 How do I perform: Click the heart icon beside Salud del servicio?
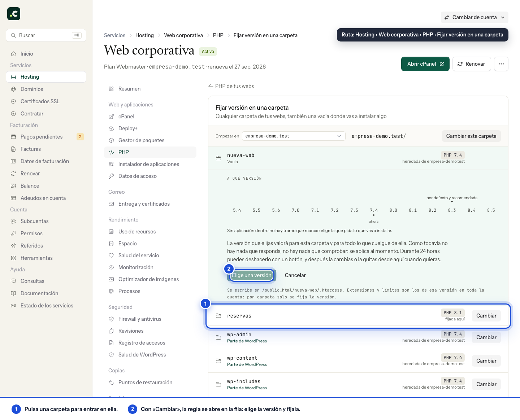(111, 255)
